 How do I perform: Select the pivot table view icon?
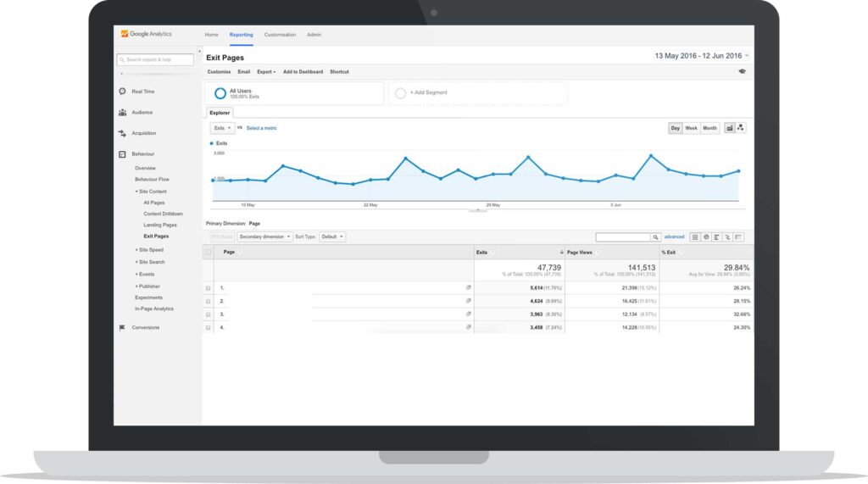click(x=738, y=237)
